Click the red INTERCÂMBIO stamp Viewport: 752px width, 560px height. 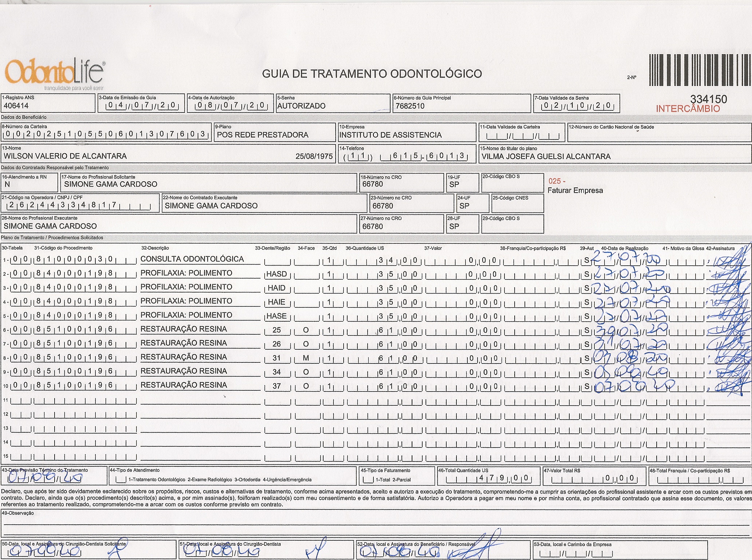688,109
